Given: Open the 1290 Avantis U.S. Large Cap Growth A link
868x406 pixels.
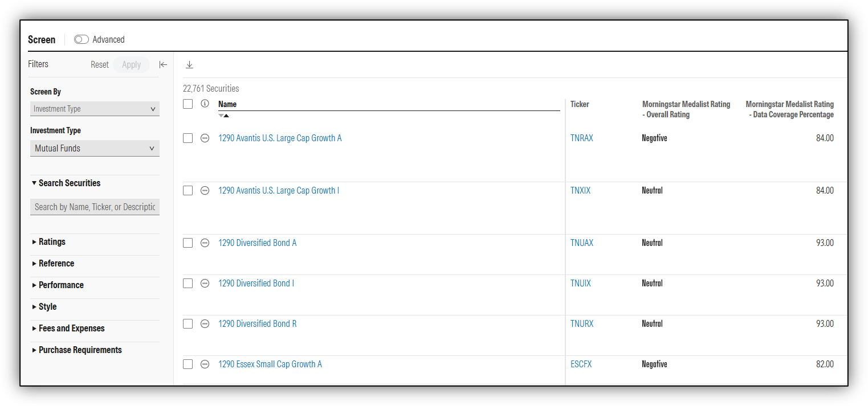Looking at the screenshot, I should (280, 138).
